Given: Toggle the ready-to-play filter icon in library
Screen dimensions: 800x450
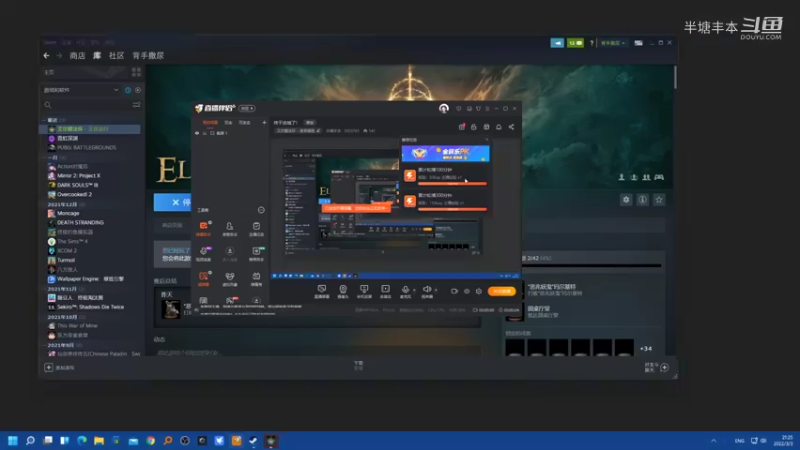Looking at the screenshot, I should pyautogui.click(x=138, y=90).
